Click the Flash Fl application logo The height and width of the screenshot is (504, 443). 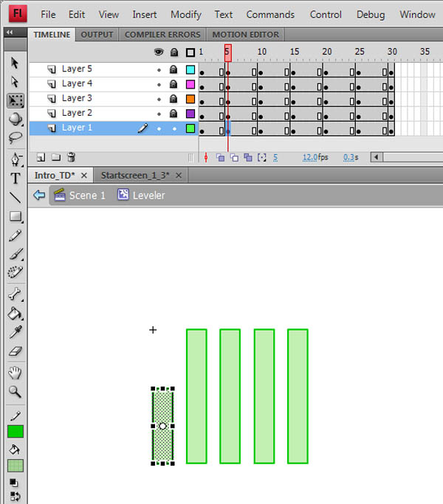tap(18, 13)
